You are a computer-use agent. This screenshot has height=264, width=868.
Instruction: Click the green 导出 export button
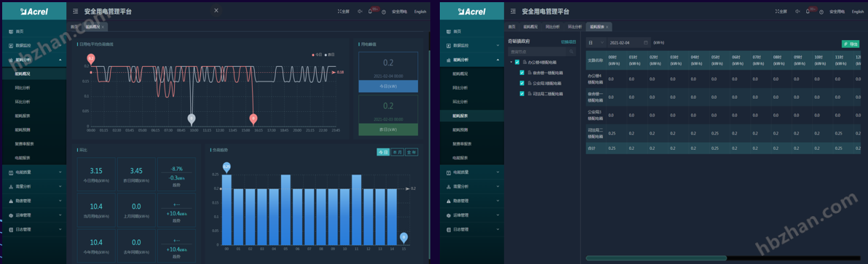click(851, 44)
